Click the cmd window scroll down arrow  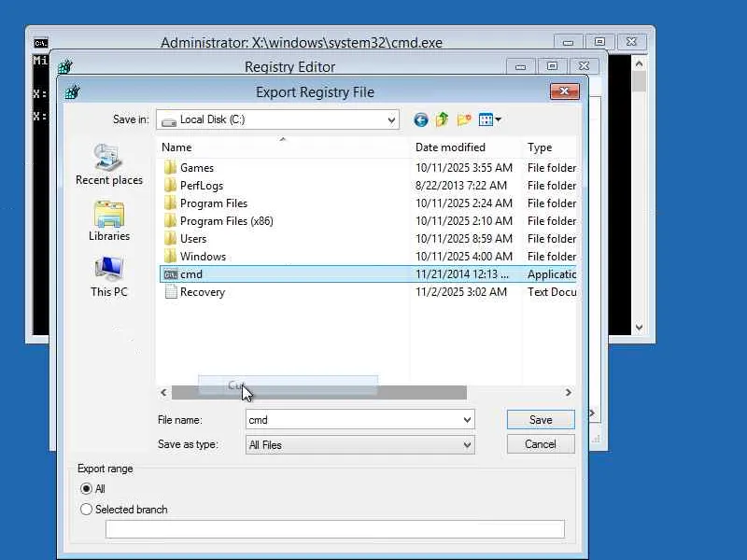coord(640,328)
